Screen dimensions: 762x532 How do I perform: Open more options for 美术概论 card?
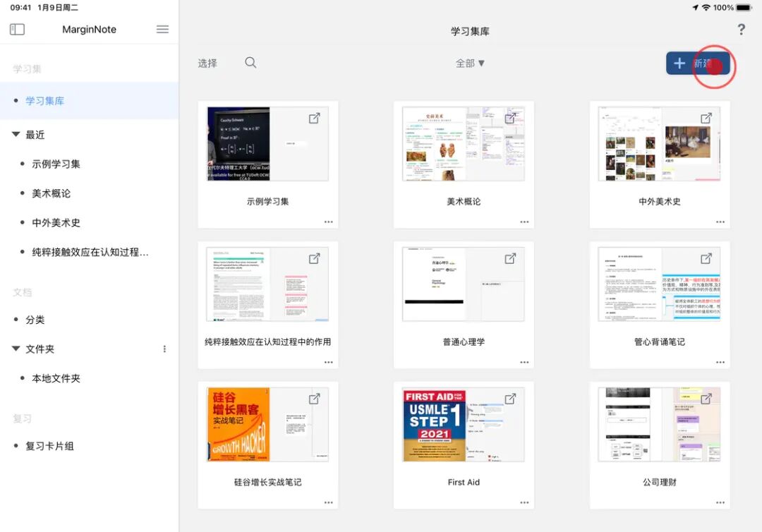coord(524,222)
